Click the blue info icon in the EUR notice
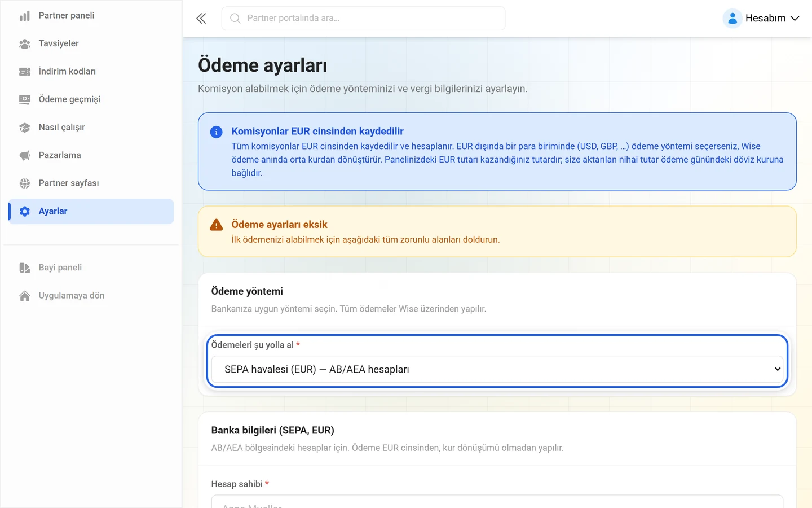Viewport: 812px width, 508px height. coord(216,132)
